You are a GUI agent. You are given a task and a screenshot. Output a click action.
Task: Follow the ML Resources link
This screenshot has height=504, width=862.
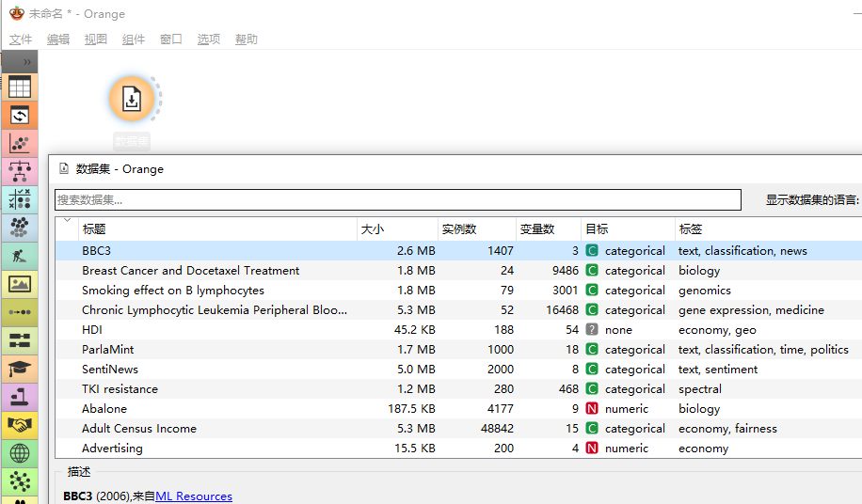[194, 496]
